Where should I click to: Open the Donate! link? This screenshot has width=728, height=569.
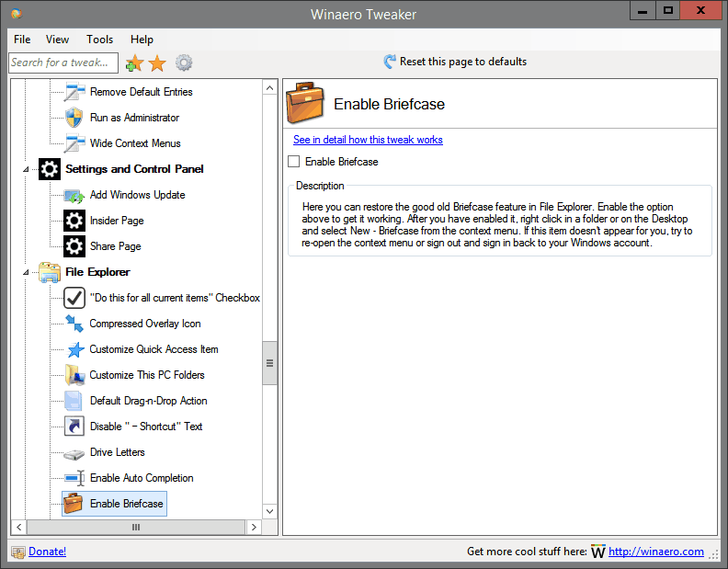pyautogui.click(x=48, y=552)
